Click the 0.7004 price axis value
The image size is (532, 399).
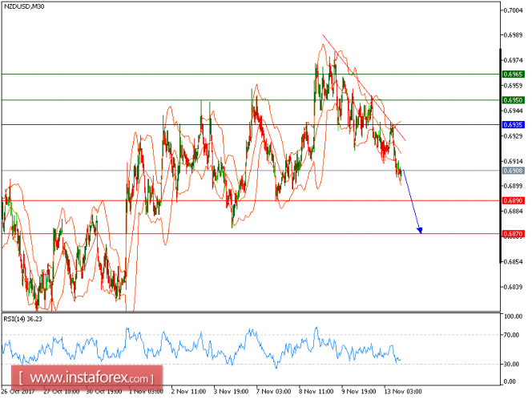coord(514,10)
